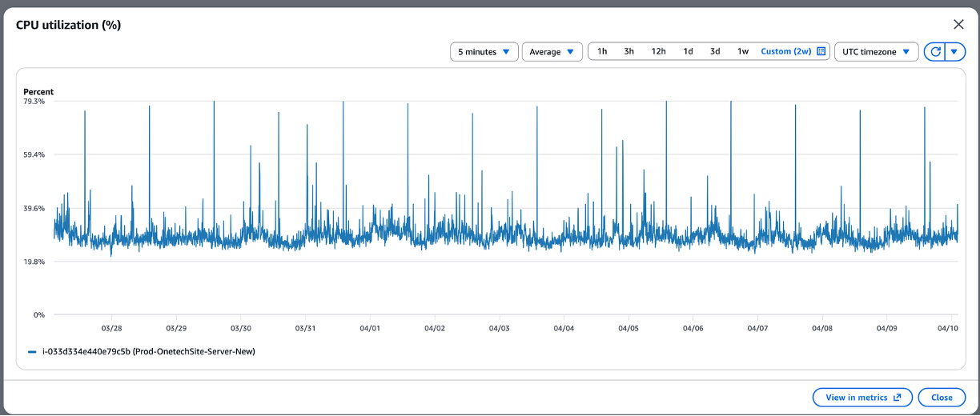Expand the UTC timezone dropdown

(x=876, y=52)
